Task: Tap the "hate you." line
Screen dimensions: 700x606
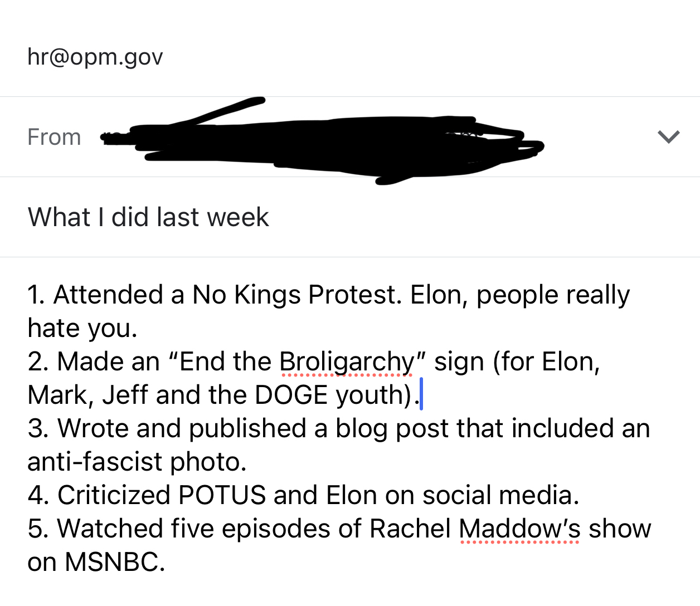Action: point(82,328)
